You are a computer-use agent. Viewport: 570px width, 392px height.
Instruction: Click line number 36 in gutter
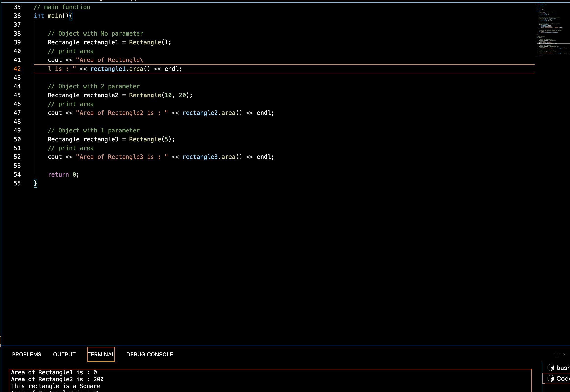pyautogui.click(x=17, y=16)
